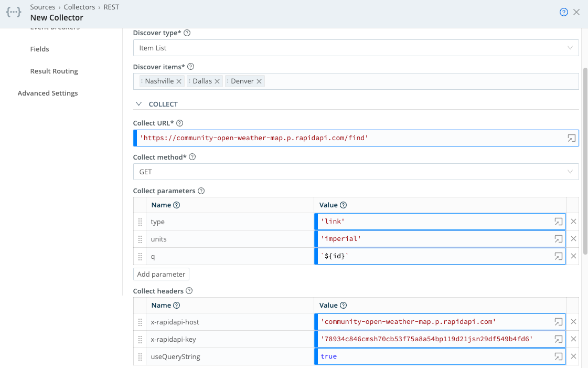Open help for Collect parameters
Screen dimensions: 588x368
201,191
